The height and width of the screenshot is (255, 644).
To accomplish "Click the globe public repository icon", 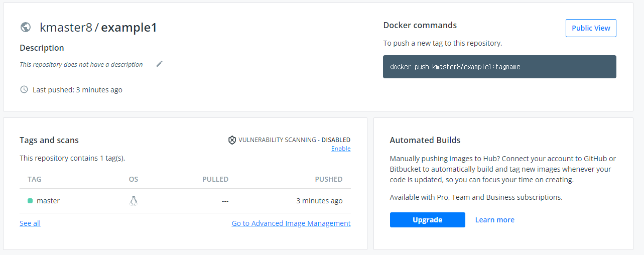I will click(x=26, y=27).
